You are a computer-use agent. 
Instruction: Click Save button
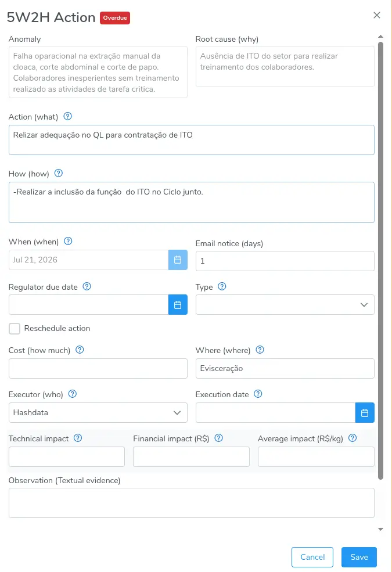[359, 557]
